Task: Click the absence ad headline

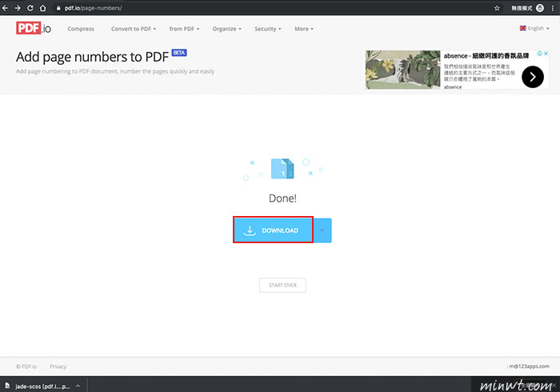Action: point(486,56)
